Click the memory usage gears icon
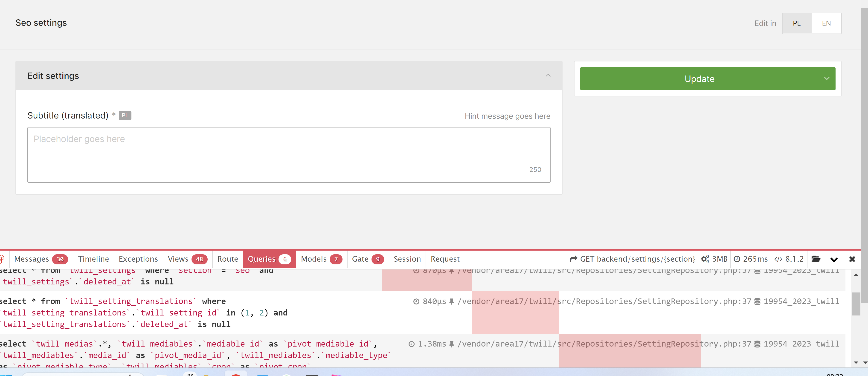Viewport: 868px width, 376px height. 705,259
